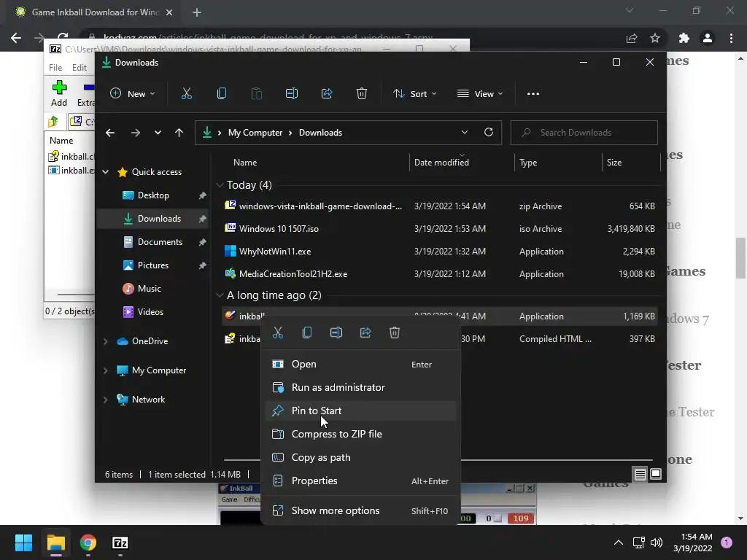Choose Properties in context menu

(360, 481)
